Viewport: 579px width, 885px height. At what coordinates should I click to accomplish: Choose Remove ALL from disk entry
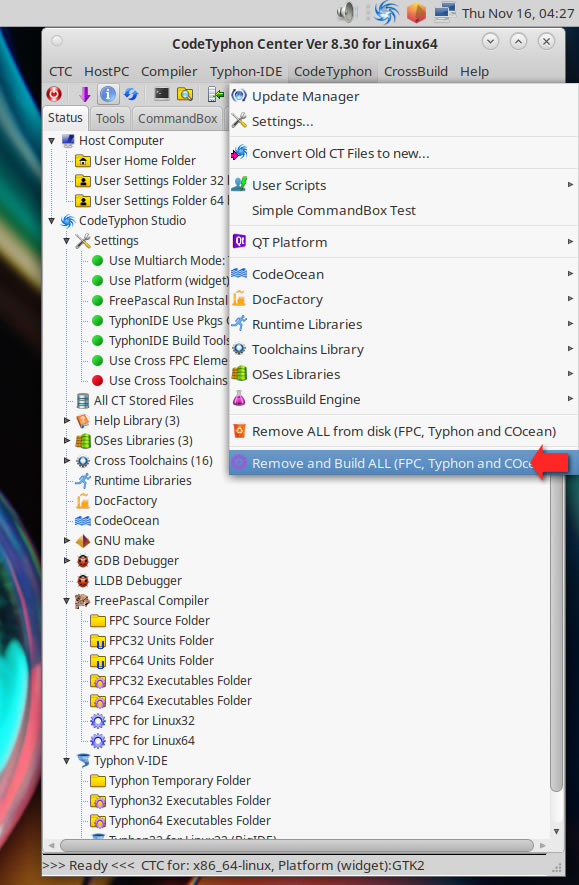point(403,431)
